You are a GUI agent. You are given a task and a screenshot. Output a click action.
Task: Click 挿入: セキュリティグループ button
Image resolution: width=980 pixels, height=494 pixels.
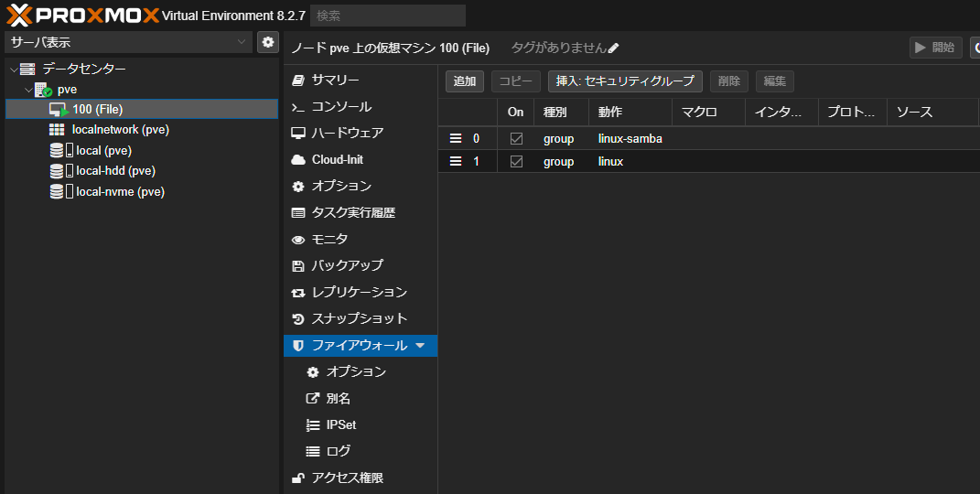625,81
